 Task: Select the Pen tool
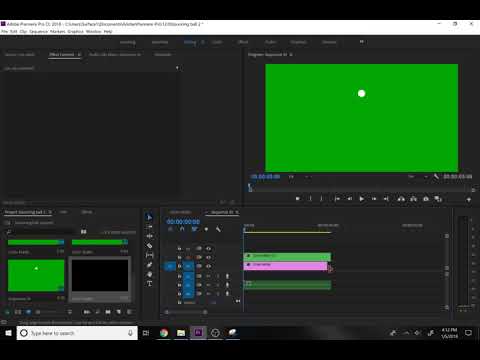pos(149,265)
